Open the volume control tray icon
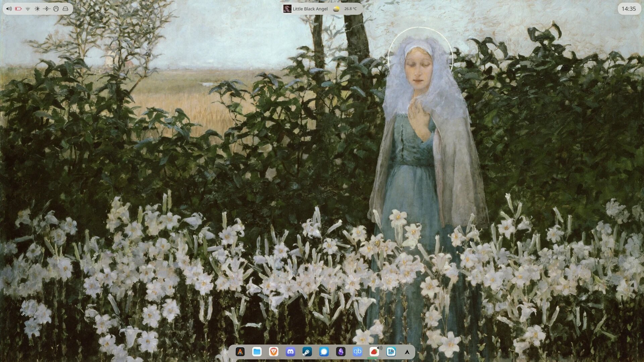The image size is (644, 362). [9, 9]
